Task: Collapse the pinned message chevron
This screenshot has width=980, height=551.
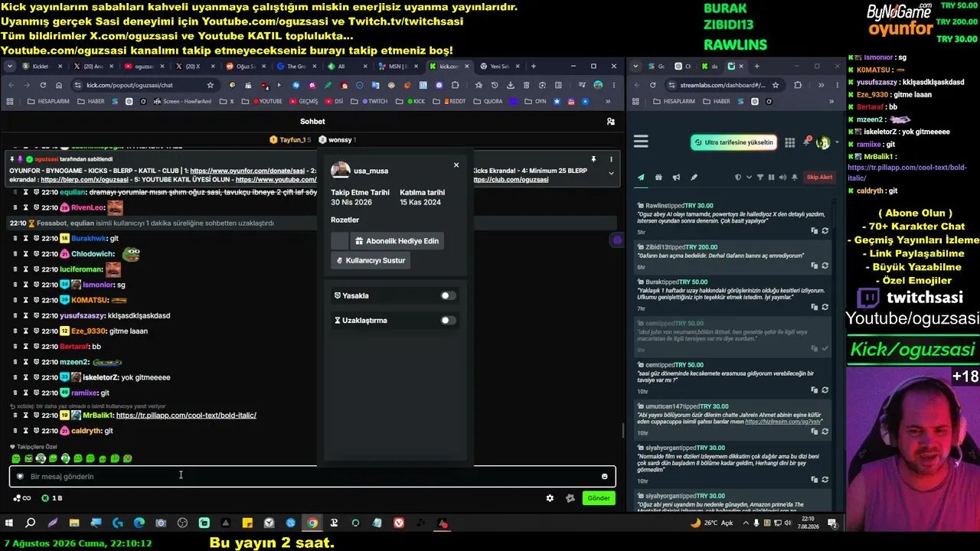Action: click(x=611, y=173)
